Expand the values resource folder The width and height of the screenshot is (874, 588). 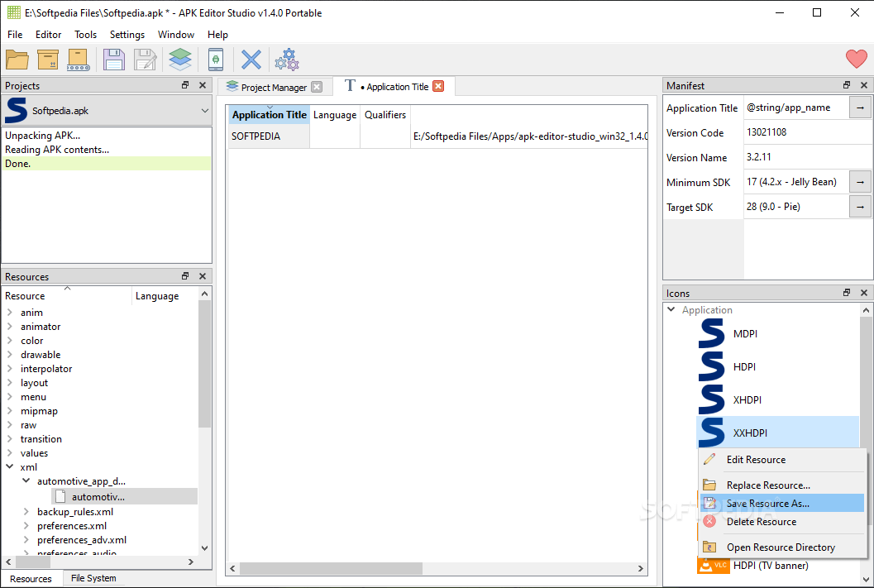click(9, 452)
